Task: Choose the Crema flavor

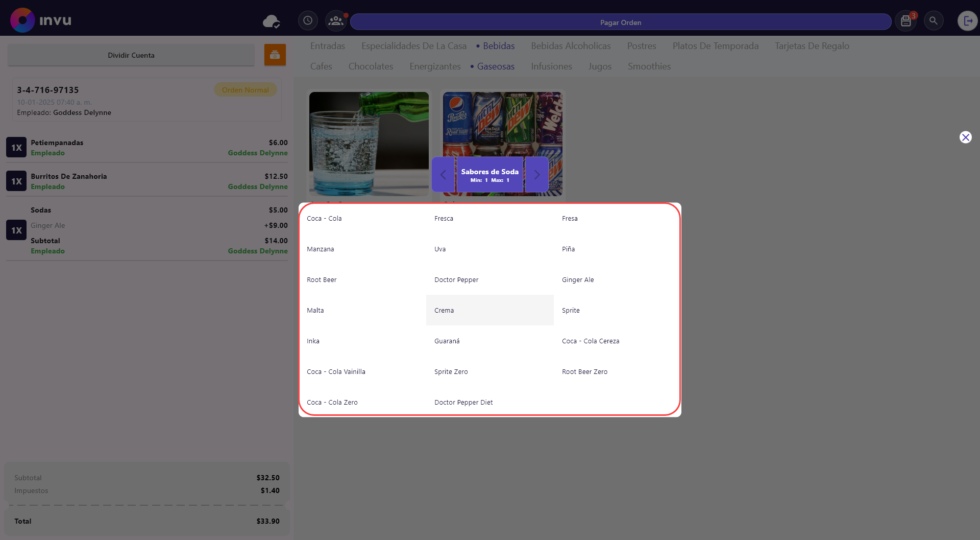Action: pyautogui.click(x=490, y=310)
